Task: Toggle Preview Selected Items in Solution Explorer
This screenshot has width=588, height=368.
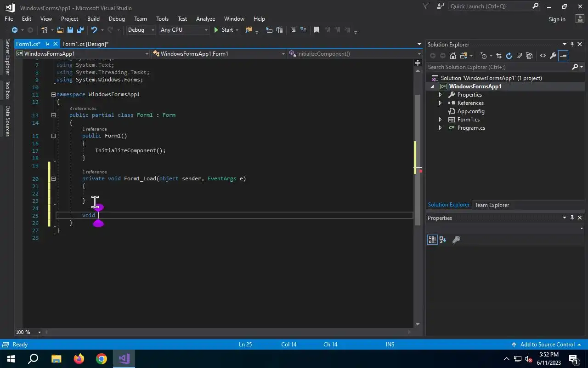Action: 563,56
